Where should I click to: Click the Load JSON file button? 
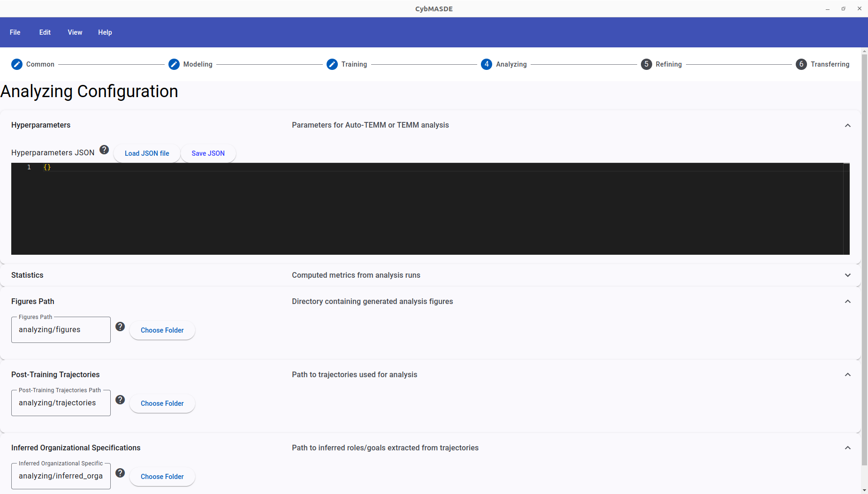(147, 153)
